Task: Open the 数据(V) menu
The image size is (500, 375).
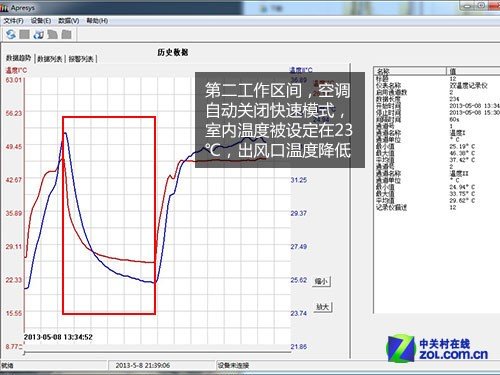Action: coord(69,21)
